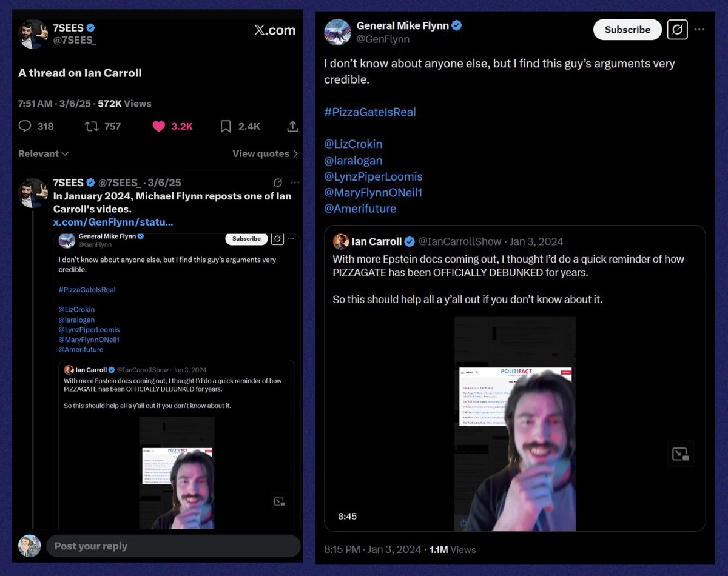Viewport: 728px width, 576px height.
Task: Click the share icon on the video's bottom left
Action: point(463,523)
